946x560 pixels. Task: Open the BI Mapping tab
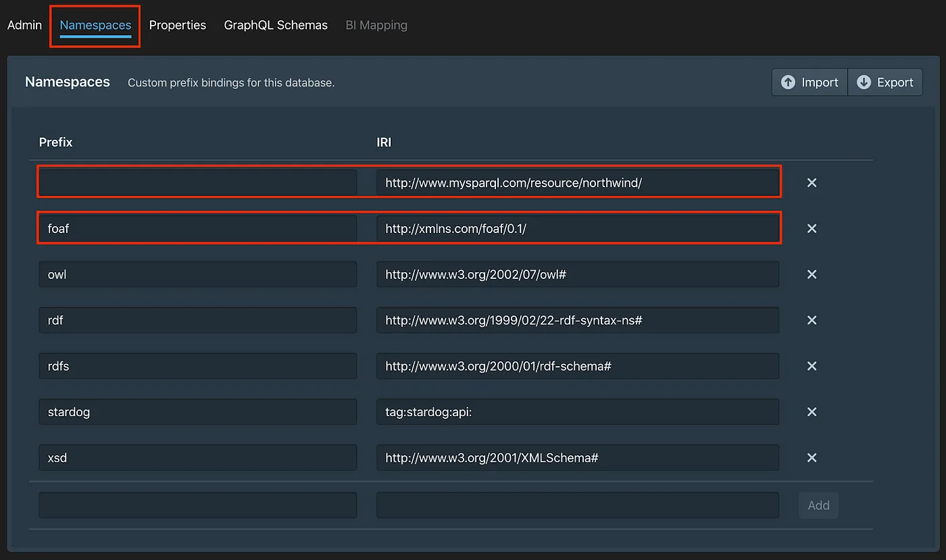[x=376, y=25]
